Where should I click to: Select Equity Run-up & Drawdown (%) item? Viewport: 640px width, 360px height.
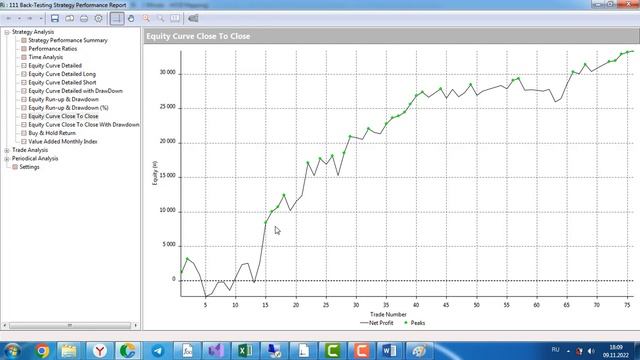68,108
